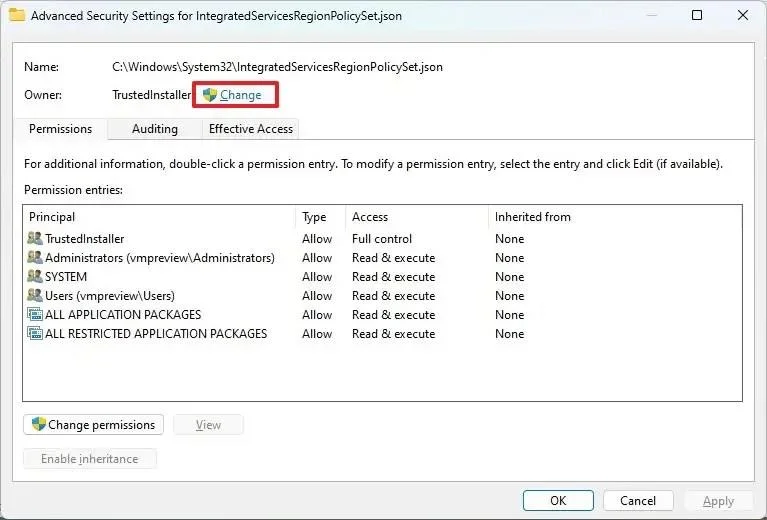This screenshot has width=767, height=520.
Task: Click the Change permissions button
Action: click(93, 425)
